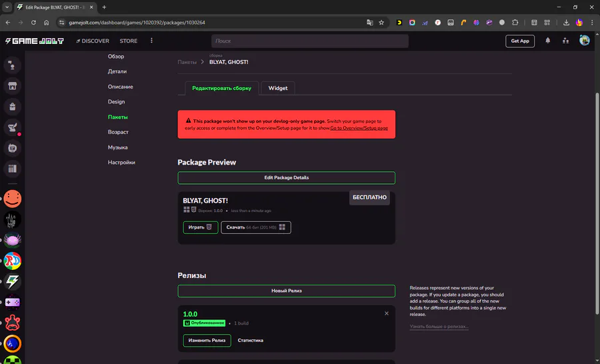Viewport: 600px width, 364px height.
Task: Click the Новый Релиз button
Action: 286,291
